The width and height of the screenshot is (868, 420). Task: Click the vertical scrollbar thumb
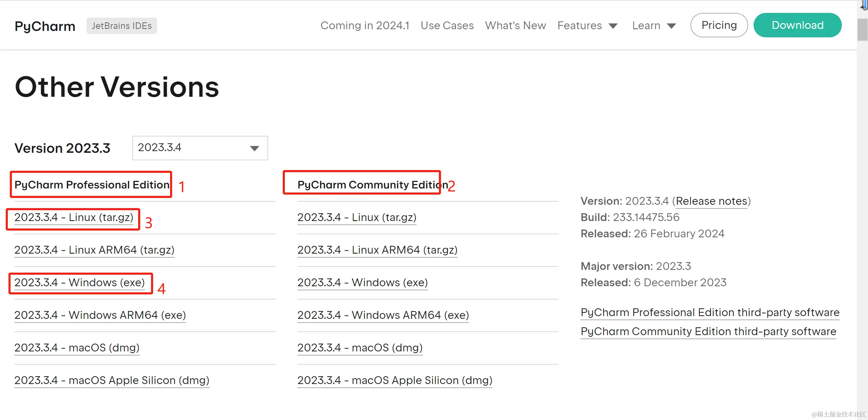click(x=862, y=30)
